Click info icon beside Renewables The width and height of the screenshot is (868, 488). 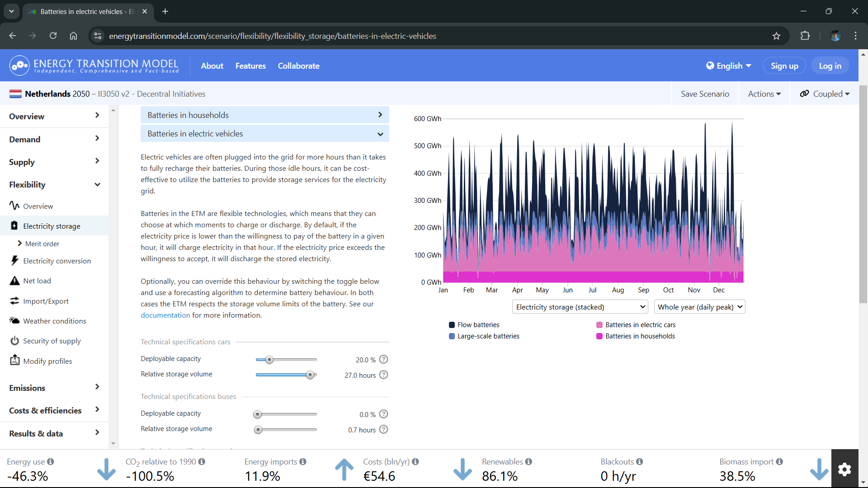[x=528, y=461]
